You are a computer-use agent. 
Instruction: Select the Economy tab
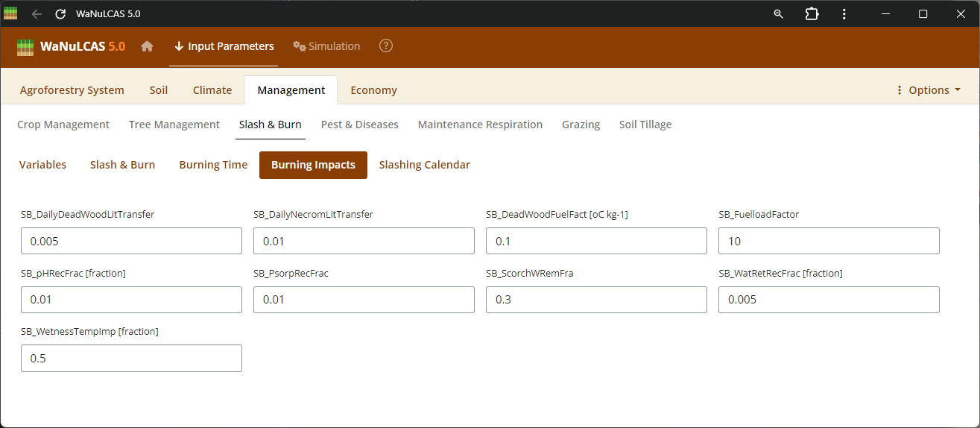point(373,90)
